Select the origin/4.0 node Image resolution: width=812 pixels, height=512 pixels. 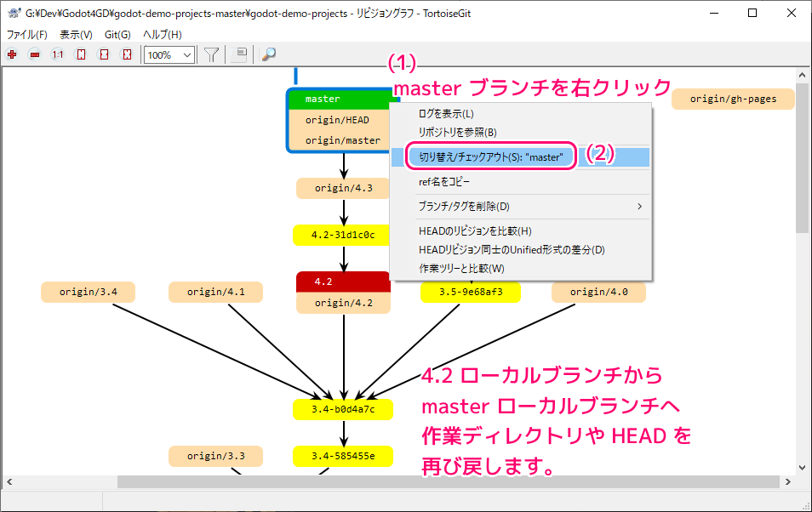click(598, 292)
